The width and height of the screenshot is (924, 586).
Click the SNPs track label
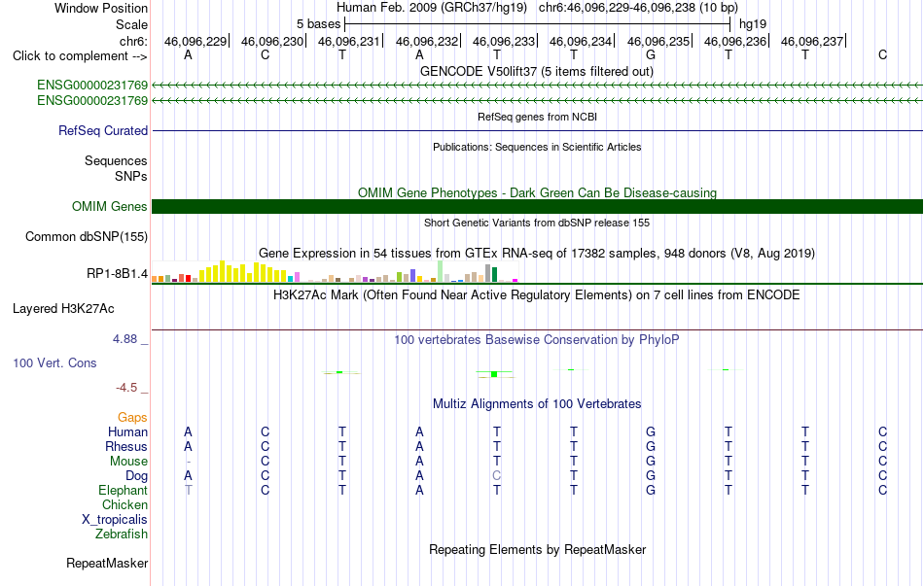(131, 176)
